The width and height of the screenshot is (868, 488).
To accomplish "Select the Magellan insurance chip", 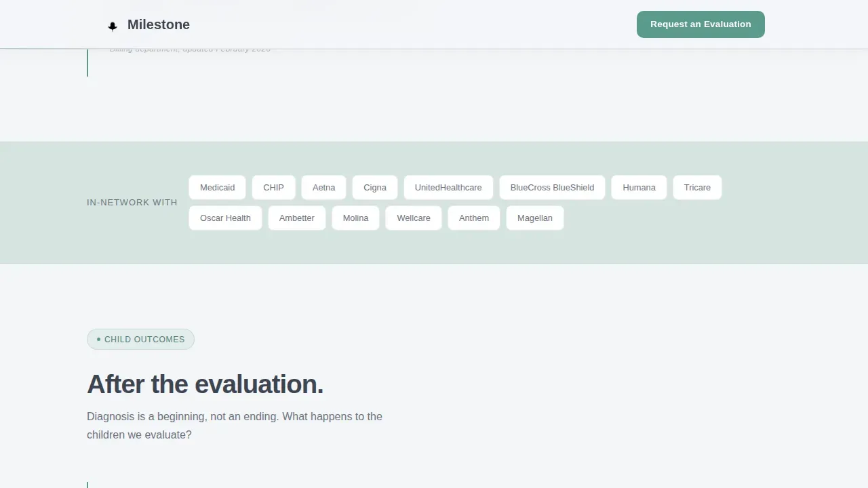I will coord(534,218).
